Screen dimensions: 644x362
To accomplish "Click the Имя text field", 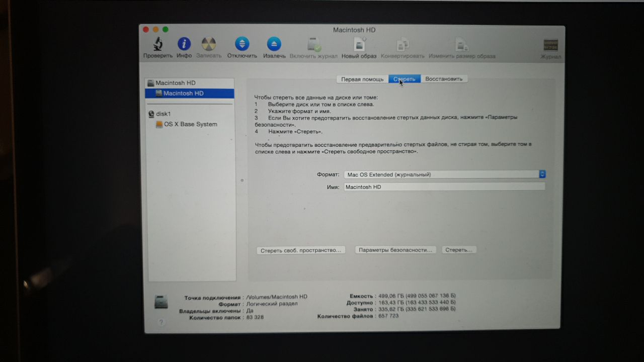I will point(444,187).
